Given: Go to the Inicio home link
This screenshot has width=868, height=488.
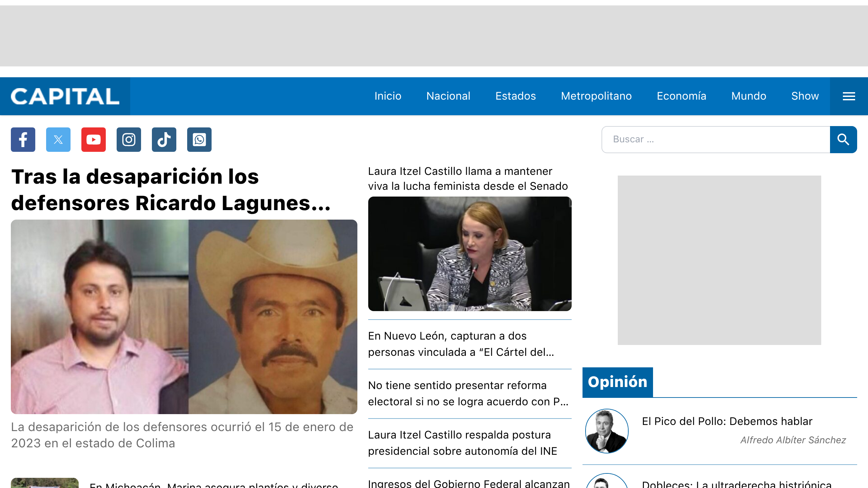Looking at the screenshot, I should [x=388, y=96].
